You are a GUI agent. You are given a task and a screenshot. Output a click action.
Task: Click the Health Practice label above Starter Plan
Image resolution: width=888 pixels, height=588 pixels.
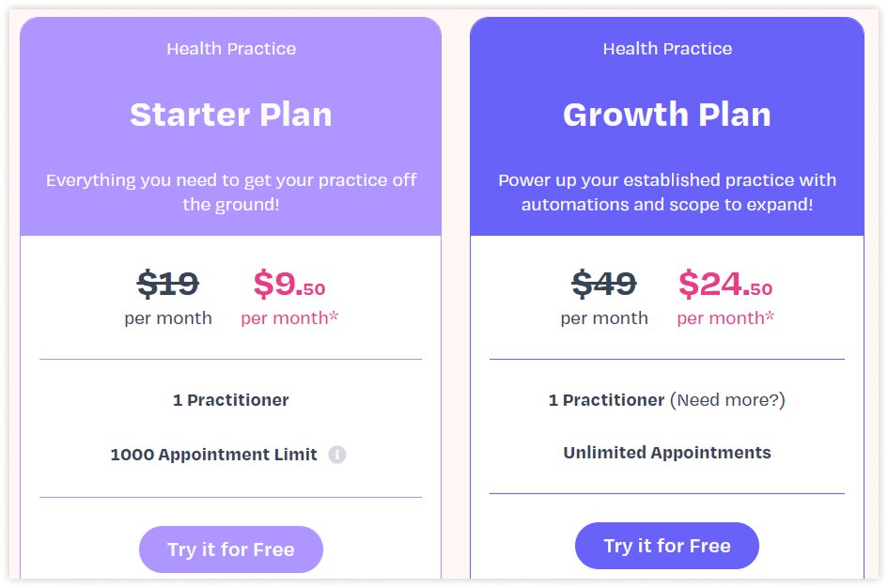coord(231,49)
